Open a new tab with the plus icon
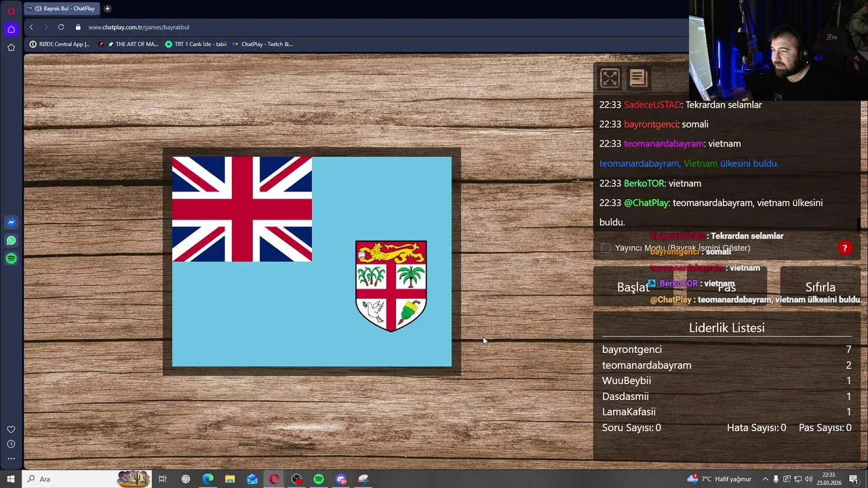 (107, 9)
